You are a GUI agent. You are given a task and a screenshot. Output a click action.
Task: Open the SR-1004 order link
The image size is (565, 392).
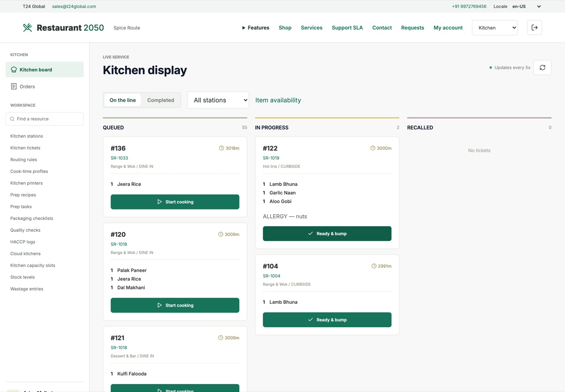pyautogui.click(x=271, y=276)
